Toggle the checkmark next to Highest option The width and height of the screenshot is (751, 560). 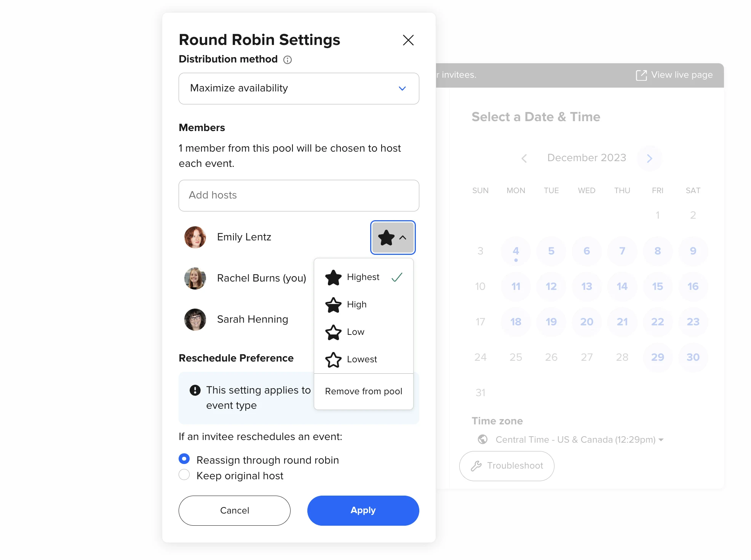(398, 277)
